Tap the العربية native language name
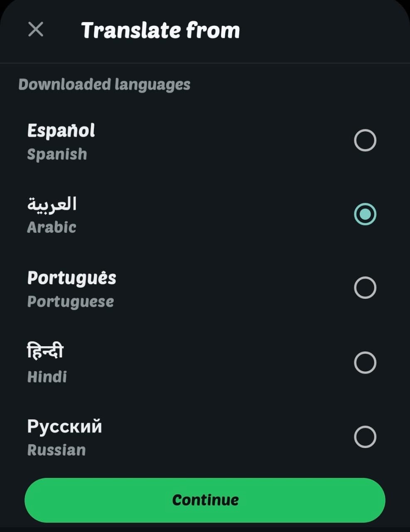Viewport: 410px width, 532px height. (52, 204)
